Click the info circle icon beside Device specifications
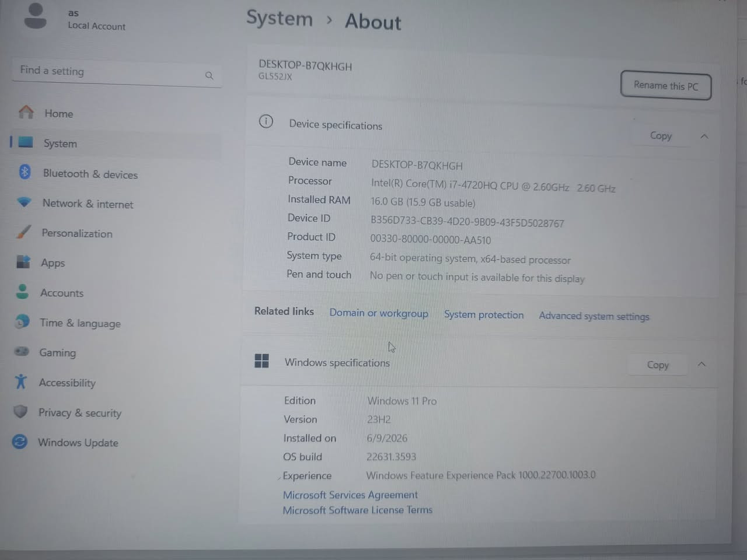The width and height of the screenshot is (747, 560). [x=266, y=121]
